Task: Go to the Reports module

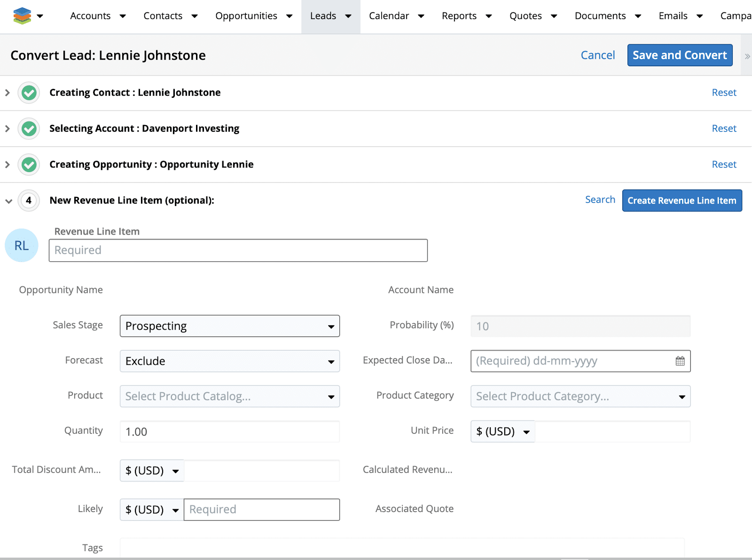Action: (459, 16)
